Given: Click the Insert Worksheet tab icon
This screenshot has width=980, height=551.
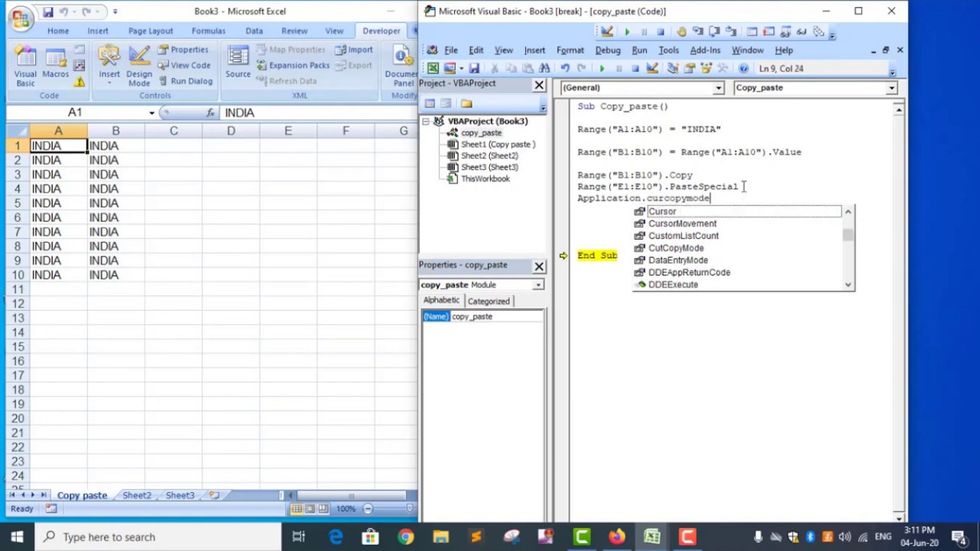Looking at the screenshot, I should (214, 496).
